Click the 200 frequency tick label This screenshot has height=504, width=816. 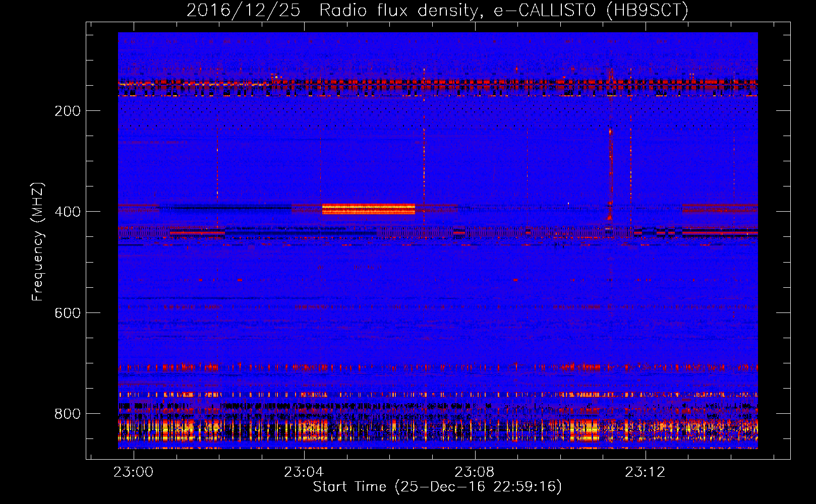(x=68, y=111)
